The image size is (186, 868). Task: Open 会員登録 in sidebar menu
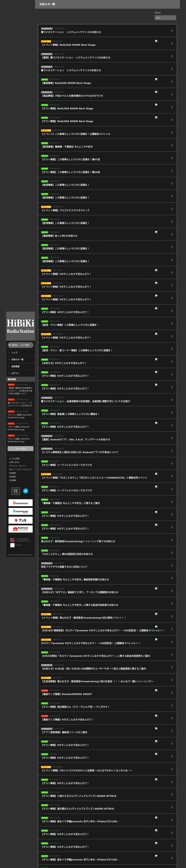tap(21, 366)
